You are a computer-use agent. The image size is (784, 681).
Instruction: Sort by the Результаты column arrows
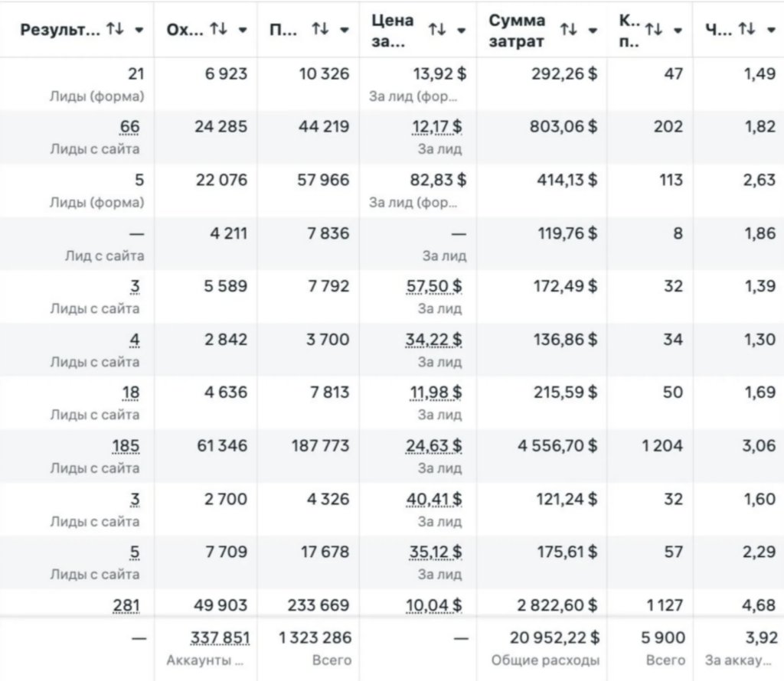pyautogui.click(x=115, y=30)
